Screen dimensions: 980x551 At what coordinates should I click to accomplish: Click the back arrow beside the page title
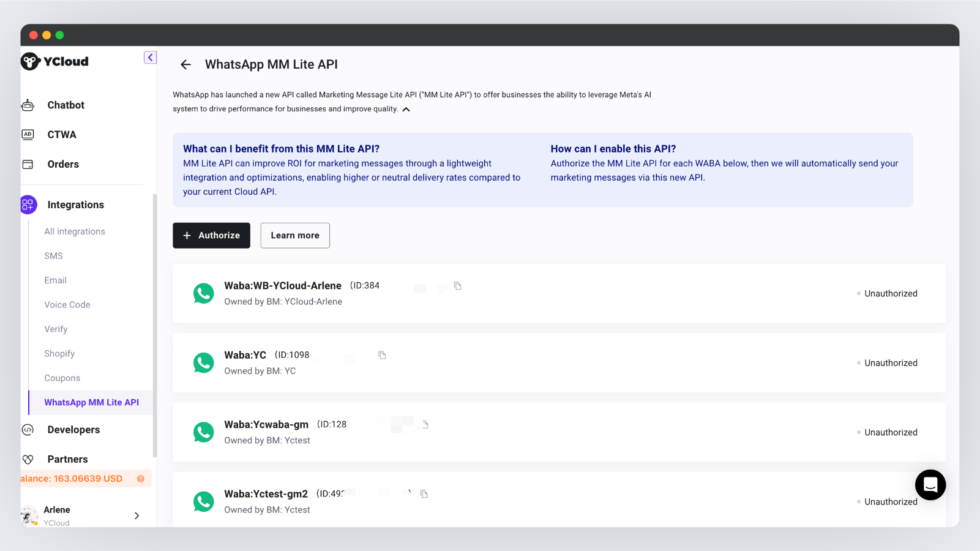[x=185, y=65]
